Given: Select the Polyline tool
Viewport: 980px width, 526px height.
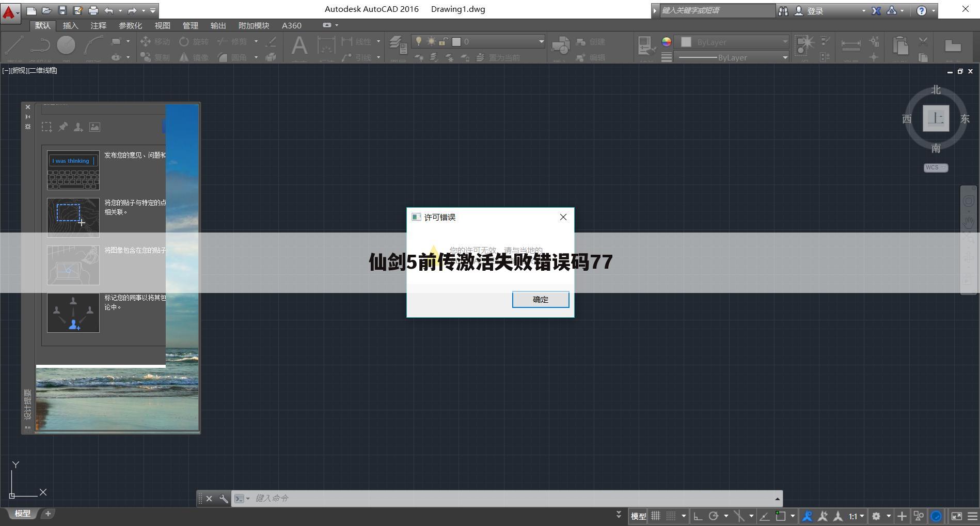Looking at the screenshot, I should (x=40, y=45).
